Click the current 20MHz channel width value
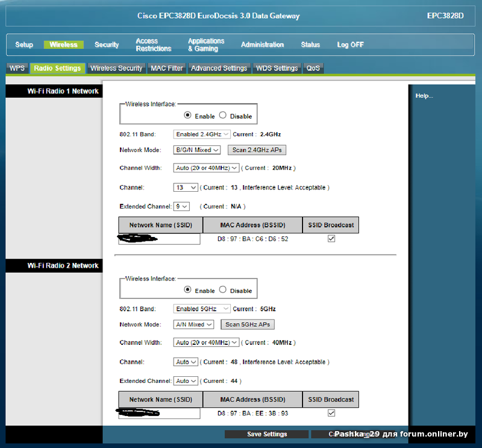Image resolution: width=482 pixels, height=448 pixels. coord(282,168)
